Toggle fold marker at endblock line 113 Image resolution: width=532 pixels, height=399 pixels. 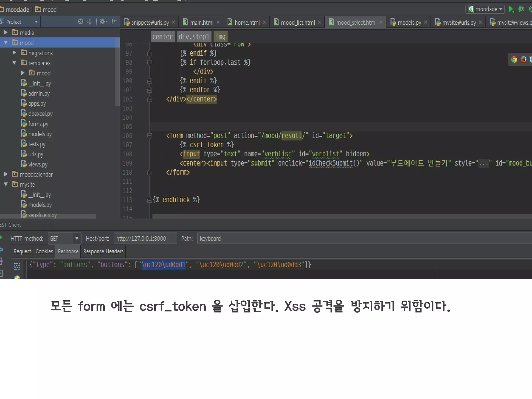click(149, 200)
